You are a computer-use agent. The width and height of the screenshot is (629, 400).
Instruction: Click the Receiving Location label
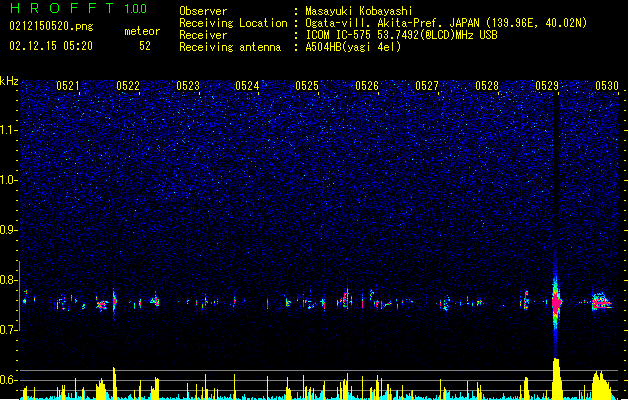(233, 23)
